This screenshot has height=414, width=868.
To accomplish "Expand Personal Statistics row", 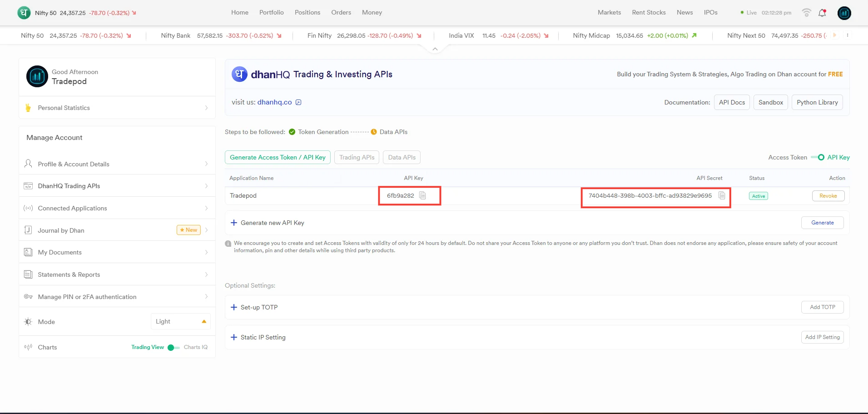I will point(117,108).
